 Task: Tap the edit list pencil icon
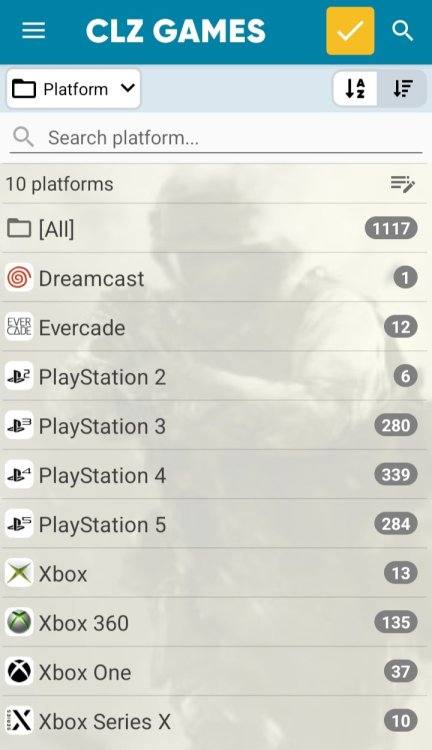pyautogui.click(x=402, y=184)
